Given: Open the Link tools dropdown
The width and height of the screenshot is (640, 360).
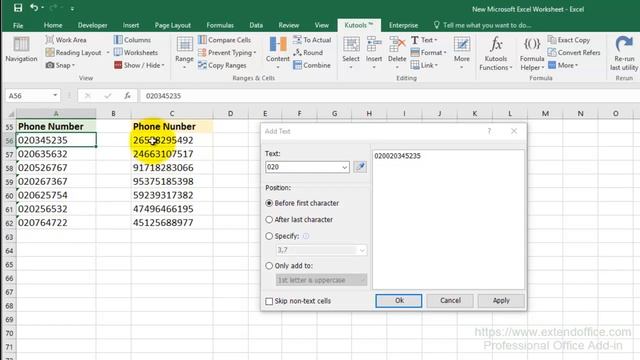Looking at the screenshot, I should point(424,65).
